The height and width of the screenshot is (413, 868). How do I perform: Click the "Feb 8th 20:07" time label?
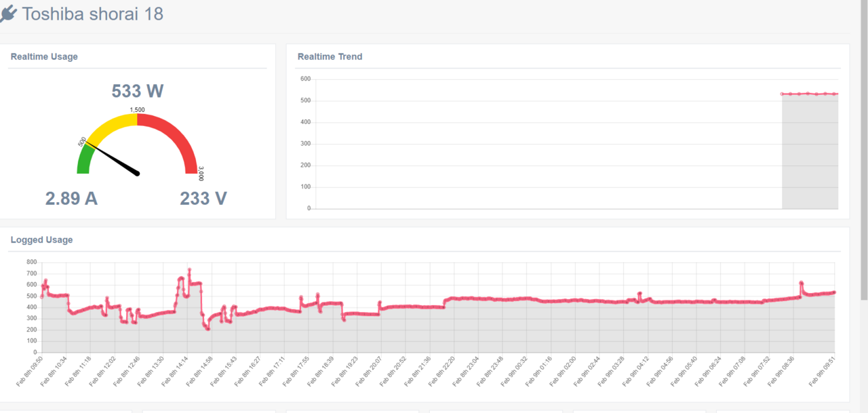(370, 372)
